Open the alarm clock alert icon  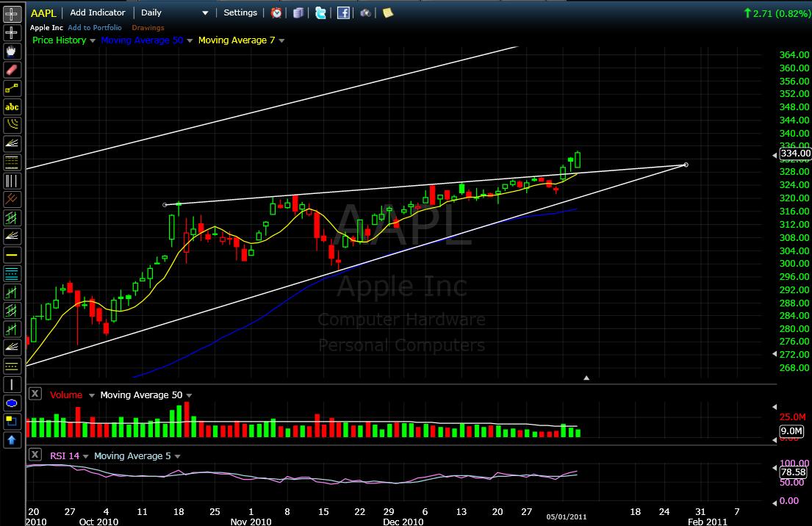pyautogui.click(x=276, y=13)
